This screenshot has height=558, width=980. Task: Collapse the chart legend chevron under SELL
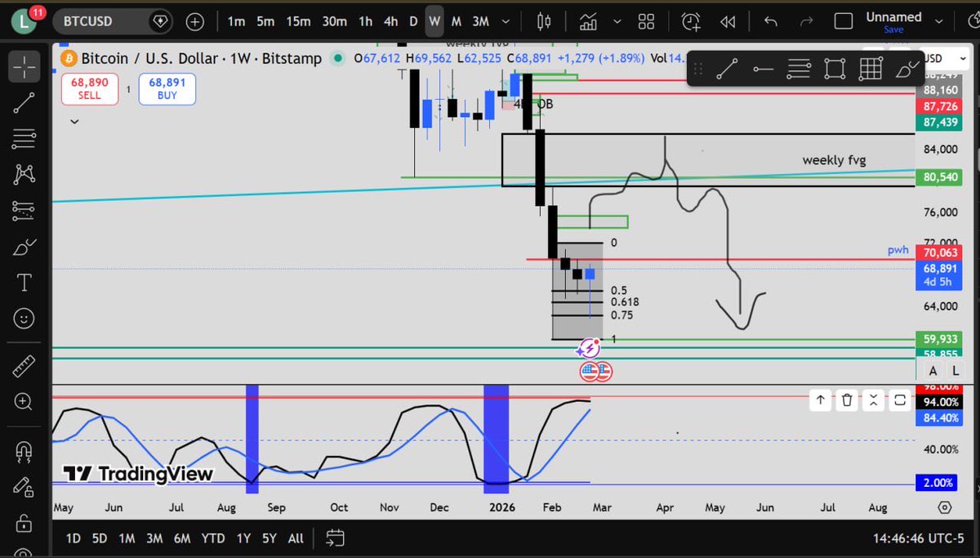pos(74,122)
